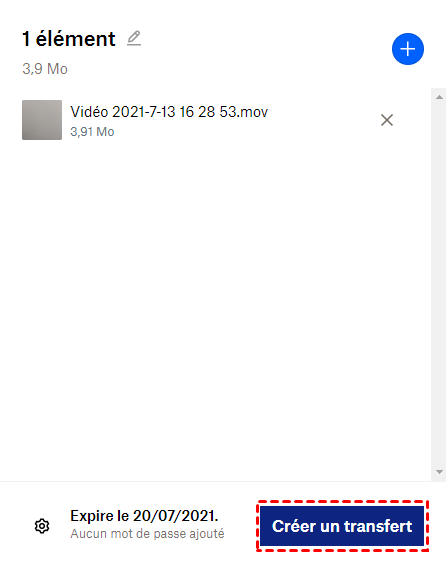Click the file name Vidéo 2021-7-13 16 28 53.mov
This screenshot has height=568, width=446.
(169, 112)
